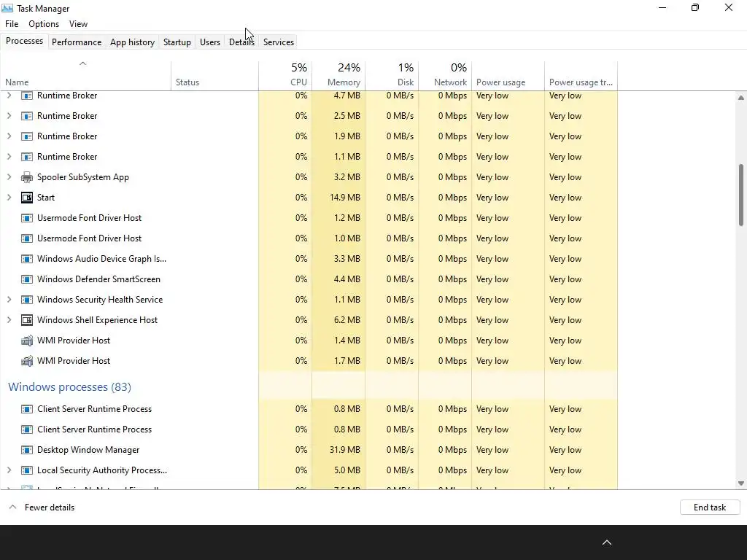
Task: Expand the Windows Shell Experience Host row
Action: [x=9, y=320]
